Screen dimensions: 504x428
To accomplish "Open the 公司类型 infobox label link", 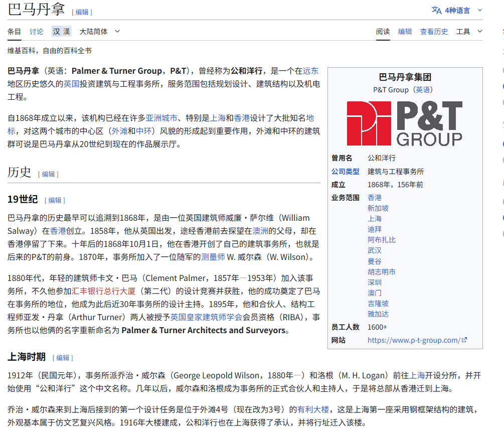I will click(345, 171).
